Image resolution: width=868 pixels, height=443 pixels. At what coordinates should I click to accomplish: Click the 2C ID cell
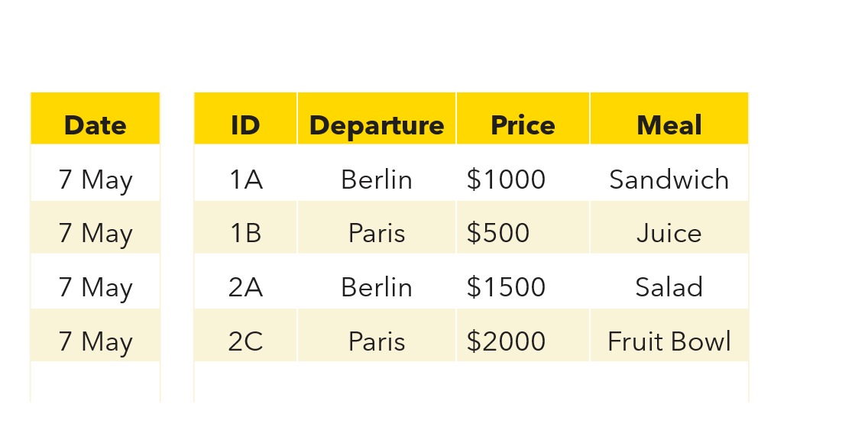(245, 335)
